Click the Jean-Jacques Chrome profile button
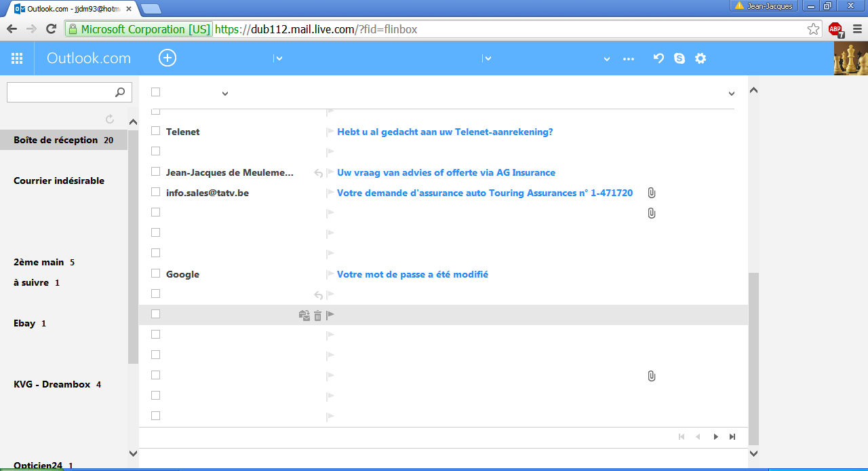Image resolution: width=868 pixels, height=471 pixels. coord(764,6)
